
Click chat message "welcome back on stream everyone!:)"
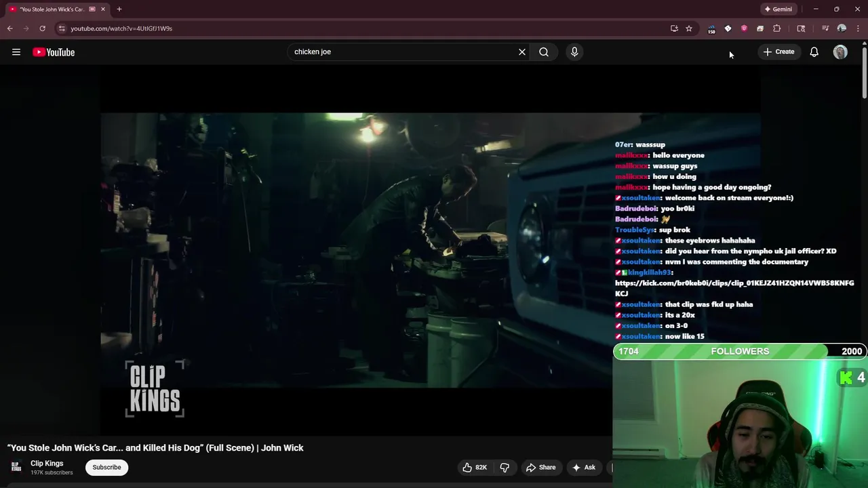[729, 198]
